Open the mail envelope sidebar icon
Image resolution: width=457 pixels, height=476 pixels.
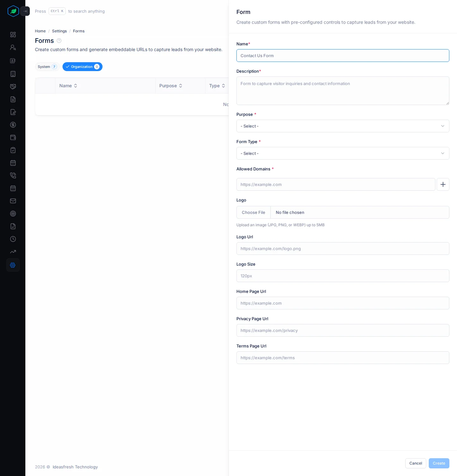13,201
